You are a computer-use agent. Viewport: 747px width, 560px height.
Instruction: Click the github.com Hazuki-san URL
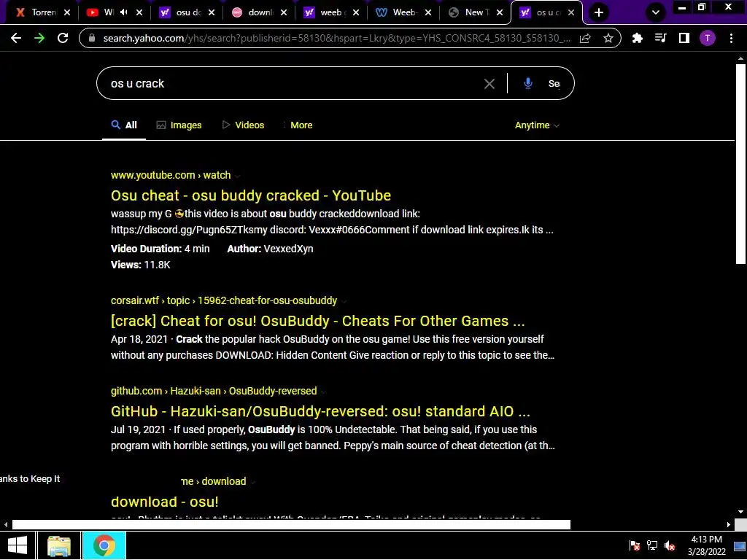214,391
